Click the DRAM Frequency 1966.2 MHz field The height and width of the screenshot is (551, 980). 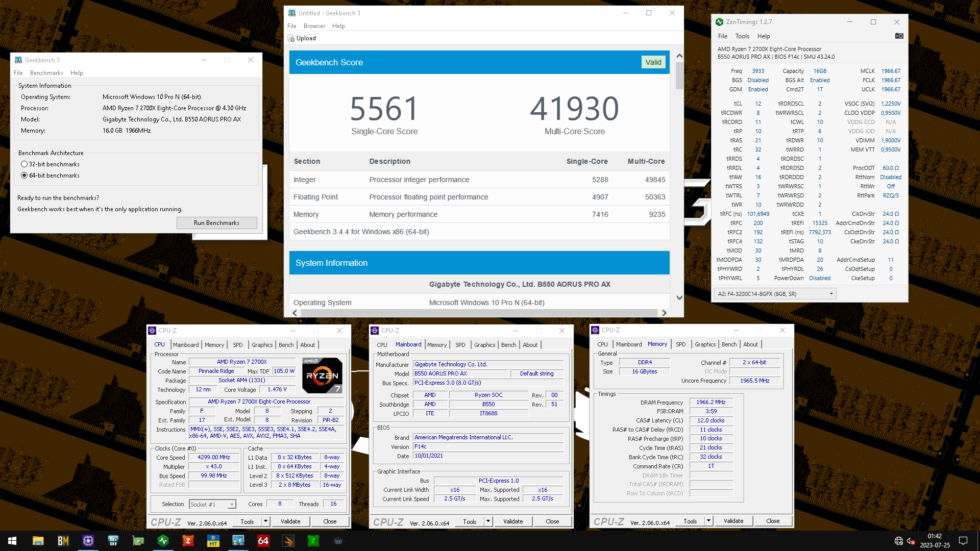coord(711,403)
